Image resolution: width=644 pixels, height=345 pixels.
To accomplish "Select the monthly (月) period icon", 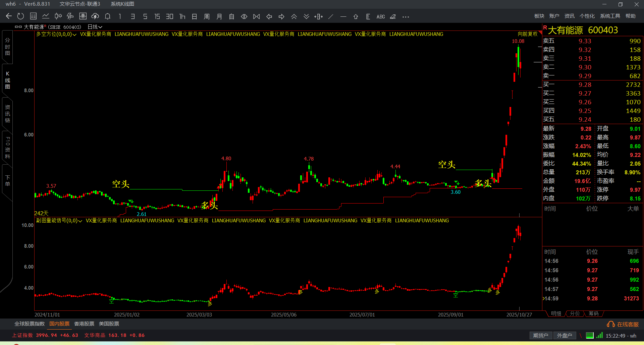I will point(219,16).
